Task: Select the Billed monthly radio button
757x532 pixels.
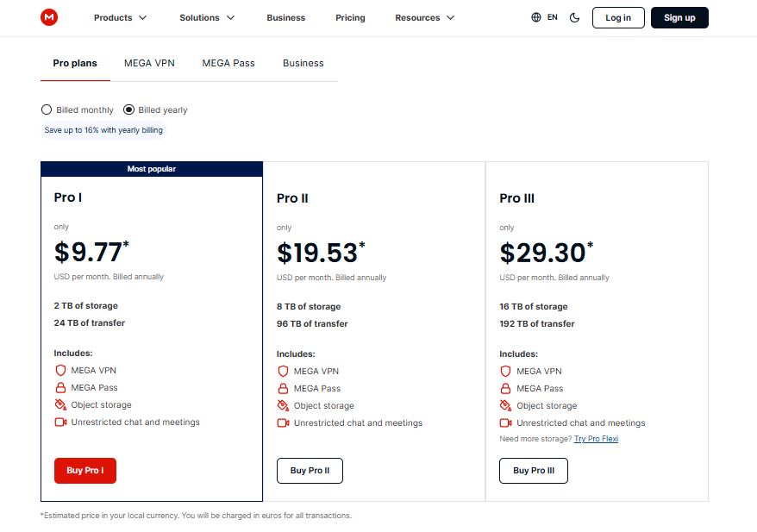Action: 47,110
